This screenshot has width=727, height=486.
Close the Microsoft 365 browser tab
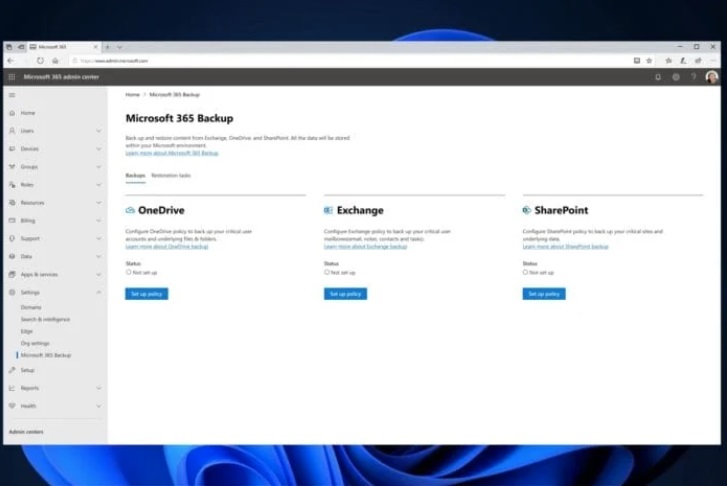pos(96,47)
